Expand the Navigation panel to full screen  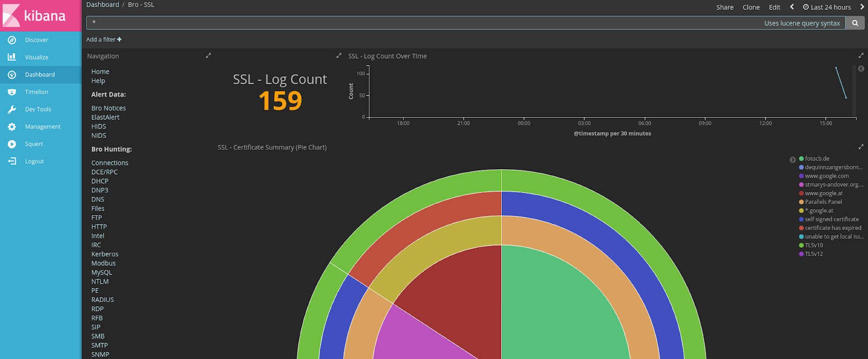pyautogui.click(x=208, y=56)
